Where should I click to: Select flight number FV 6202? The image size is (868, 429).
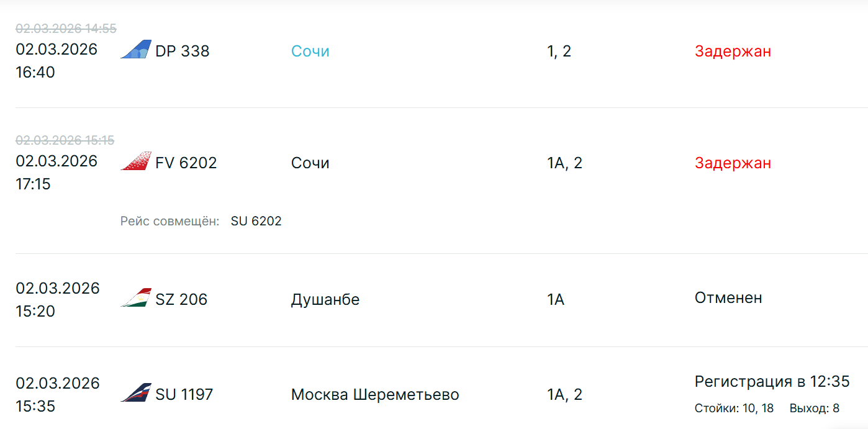click(x=186, y=163)
